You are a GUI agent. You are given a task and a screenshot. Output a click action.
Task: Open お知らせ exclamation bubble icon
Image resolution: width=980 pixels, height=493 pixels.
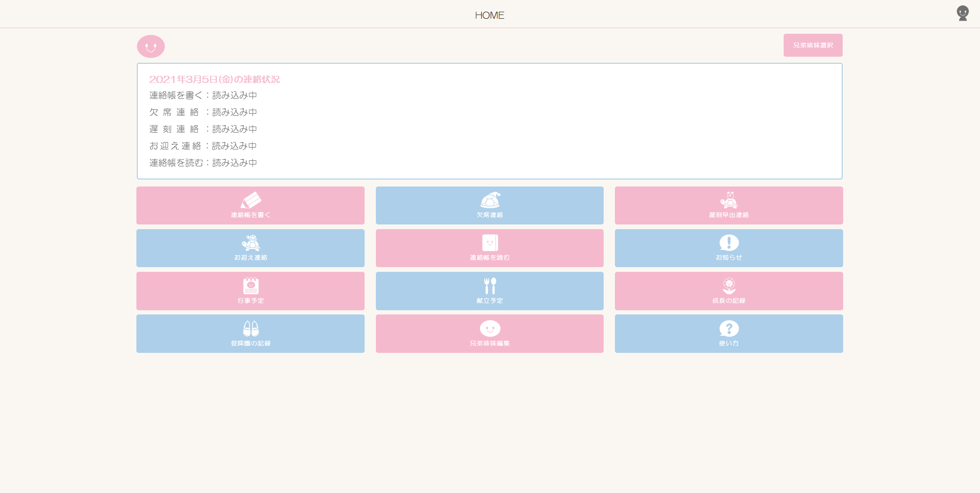(729, 243)
